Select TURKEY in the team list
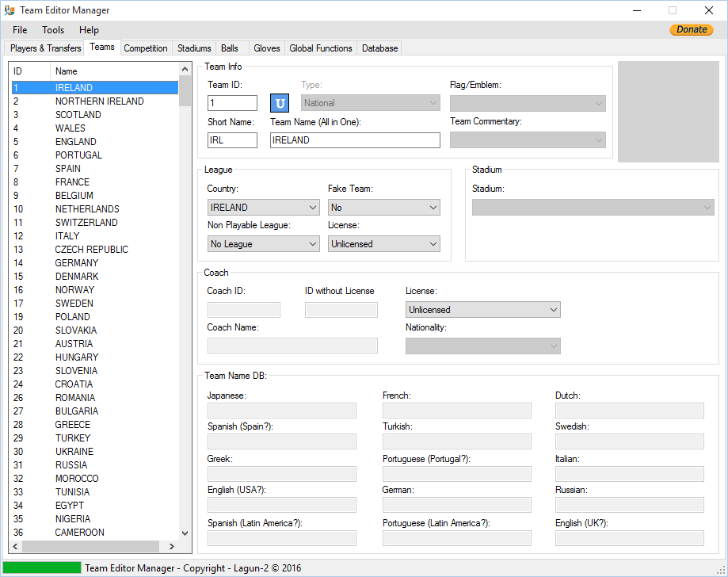The image size is (728, 577). point(95,438)
